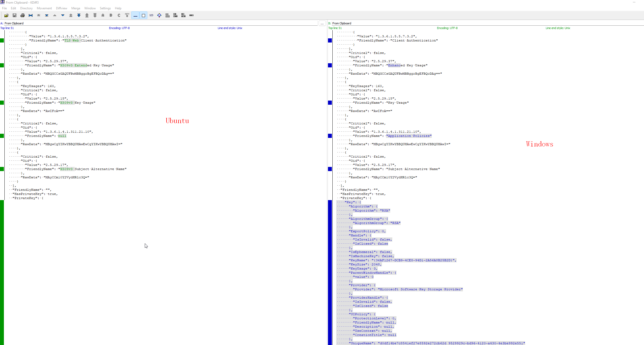Toggle the show white space option
The image size is (644, 345).
click(x=143, y=15)
